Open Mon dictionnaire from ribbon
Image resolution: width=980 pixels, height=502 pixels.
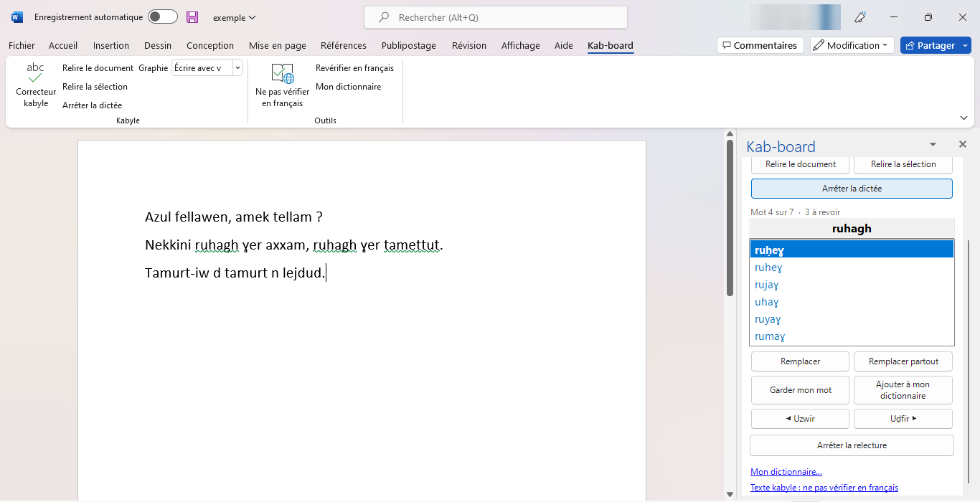[x=348, y=87]
